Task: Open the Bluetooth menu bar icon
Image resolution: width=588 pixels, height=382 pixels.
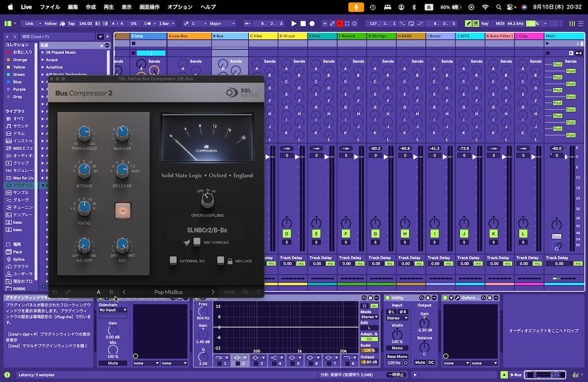Action: 414,7
